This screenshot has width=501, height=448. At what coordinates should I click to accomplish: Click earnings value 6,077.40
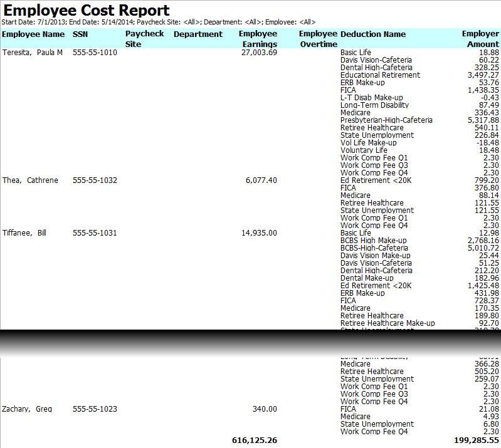pos(261,180)
